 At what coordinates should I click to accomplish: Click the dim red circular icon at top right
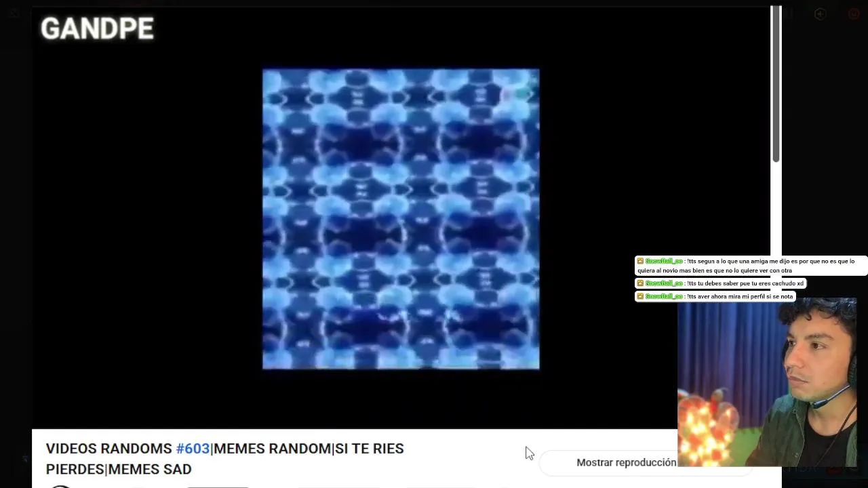point(854,14)
